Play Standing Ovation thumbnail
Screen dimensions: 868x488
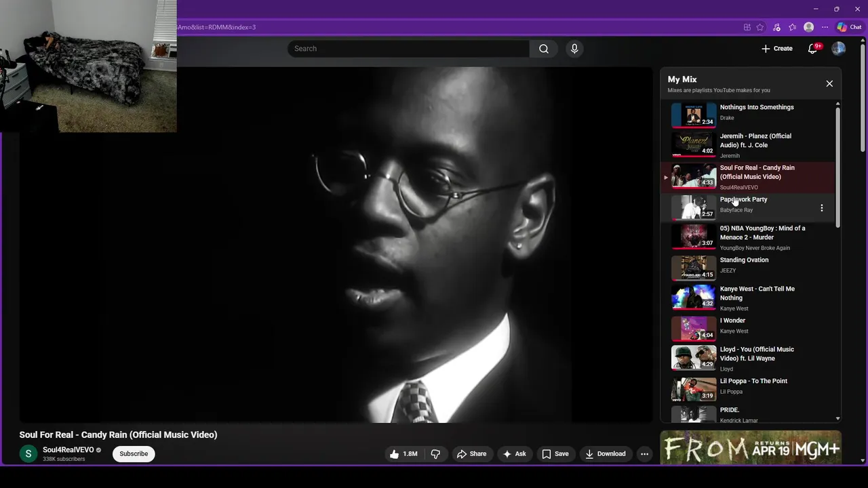pos(693,268)
